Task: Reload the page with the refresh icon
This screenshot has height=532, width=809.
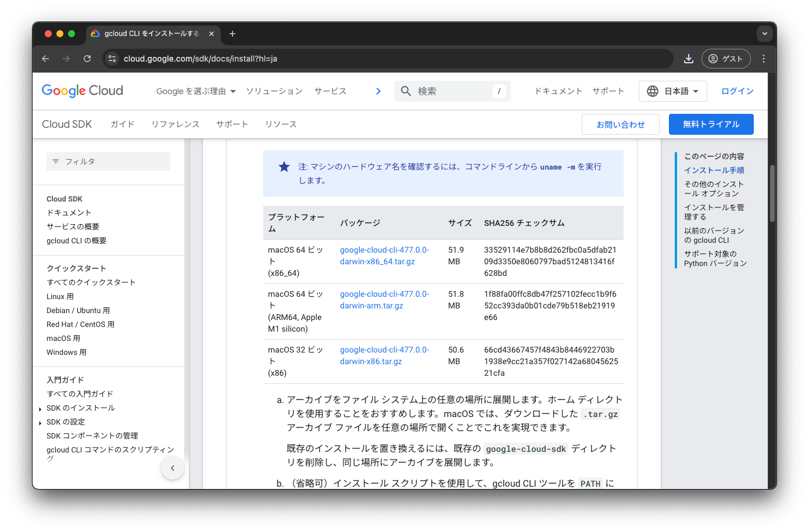Action: [87, 59]
